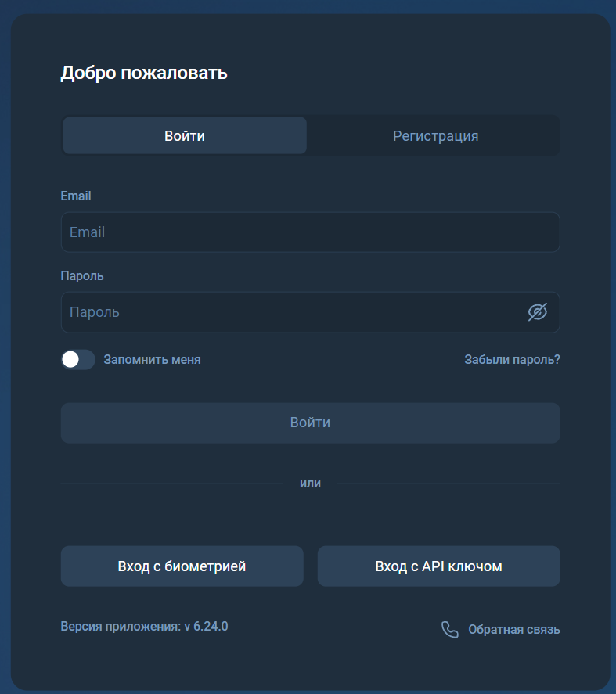Open the Забыли пароль? link
The height and width of the screenshot is (694, 616).
coord(513,359)
